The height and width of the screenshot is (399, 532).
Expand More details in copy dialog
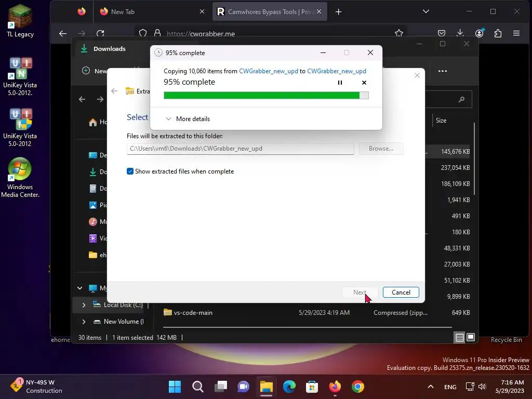click(x=188, y=119)
